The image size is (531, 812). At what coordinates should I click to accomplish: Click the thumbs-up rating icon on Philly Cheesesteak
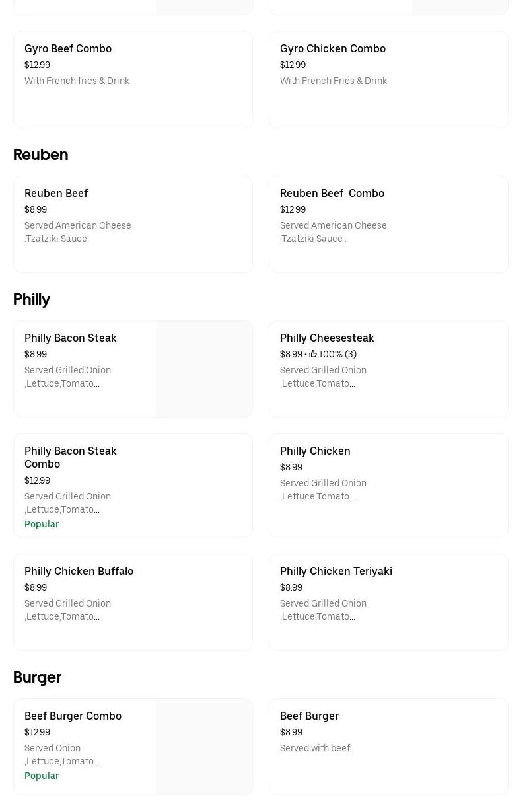click(x=313, y=354)
